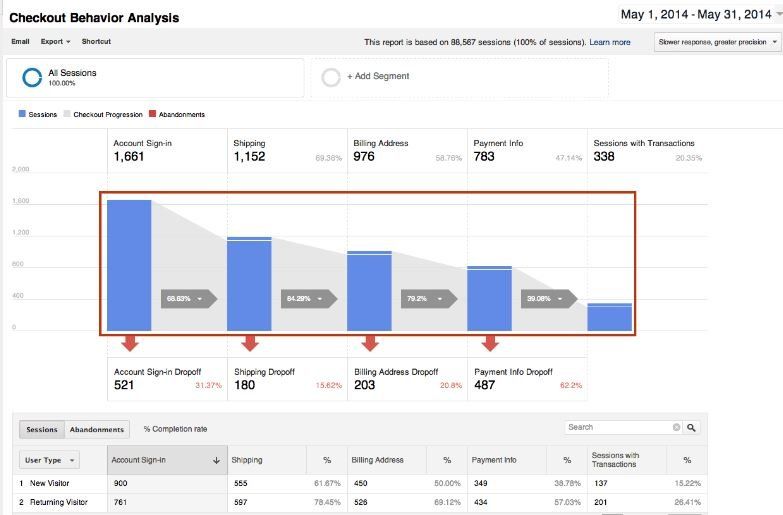Click the Sessions with Transactions 338 total
The height and width of the screenshot is (515, 783).
604,157
